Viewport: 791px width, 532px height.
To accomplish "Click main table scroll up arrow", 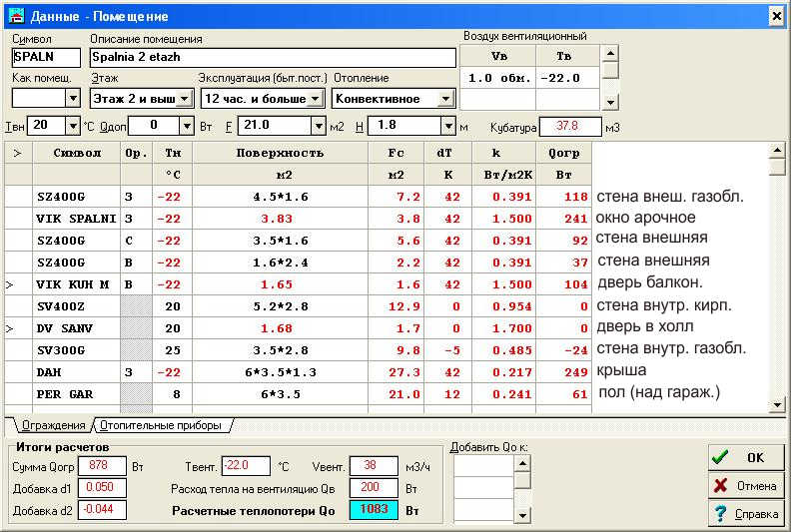I will pos(777,151).
